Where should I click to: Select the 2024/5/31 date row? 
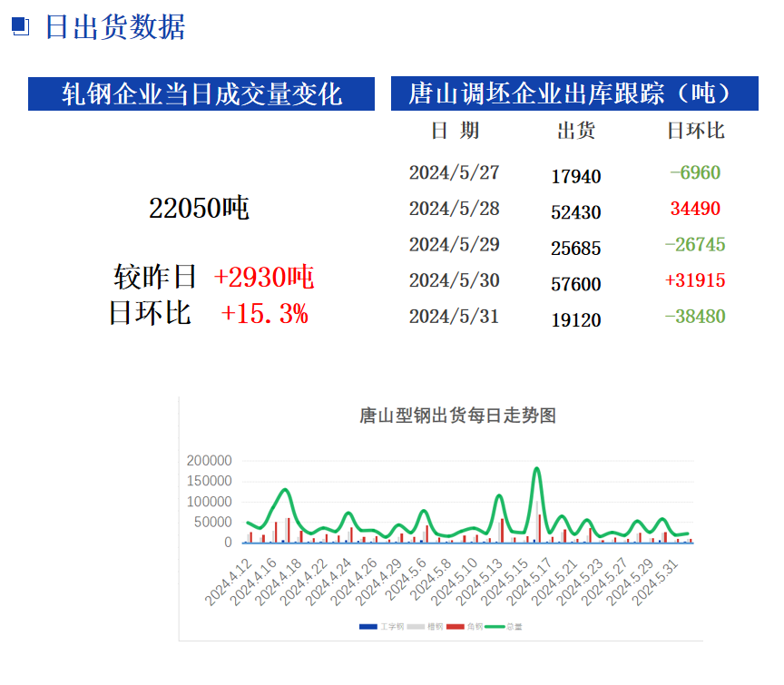click(454, 317)
